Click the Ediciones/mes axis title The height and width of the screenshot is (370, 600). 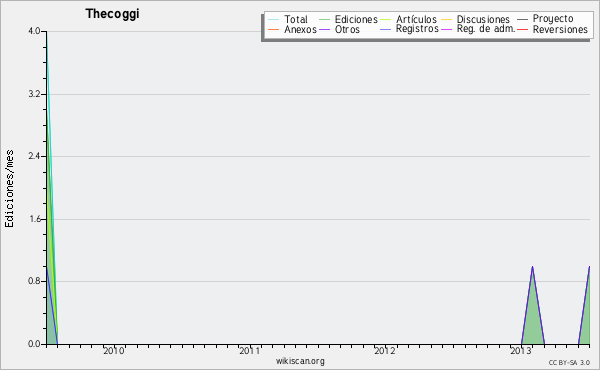[9, 189]
